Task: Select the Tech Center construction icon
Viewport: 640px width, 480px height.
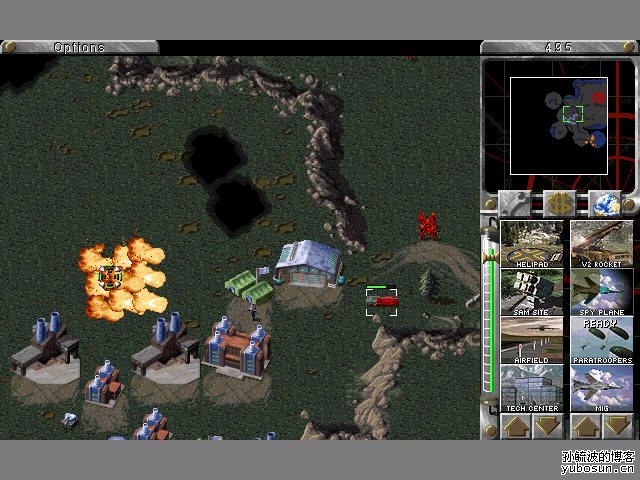Action: pyautogui.click(x=532, y=389)
